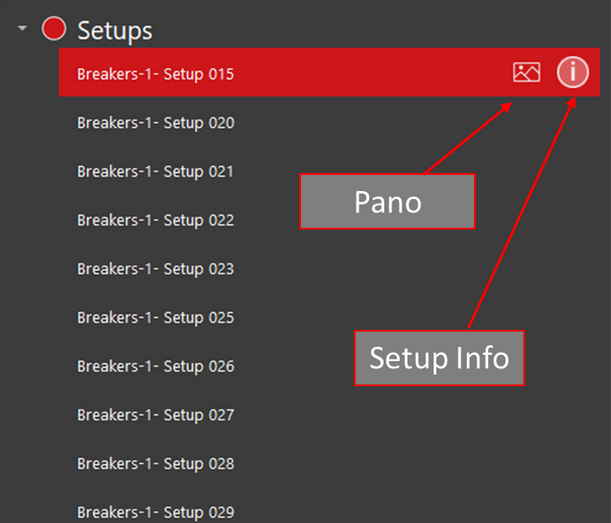Select Breakers-1- Setup 025
The height and width of the screenshot is (523, 611).
coord(155,318)
